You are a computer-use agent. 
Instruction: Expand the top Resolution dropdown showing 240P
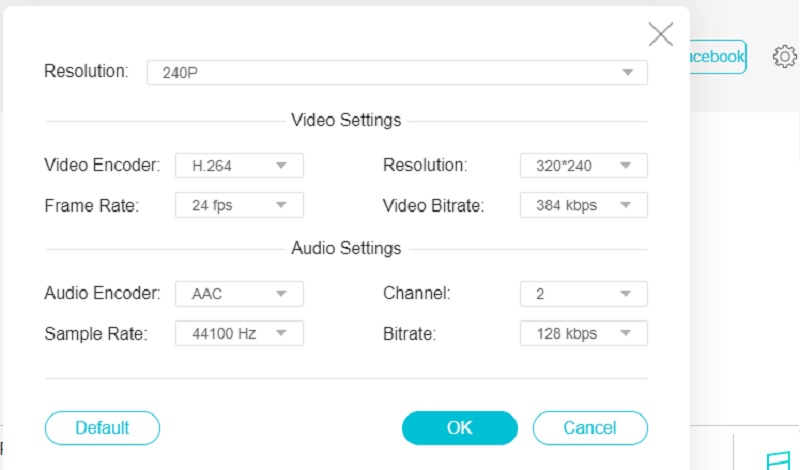(x=397, y=73)
